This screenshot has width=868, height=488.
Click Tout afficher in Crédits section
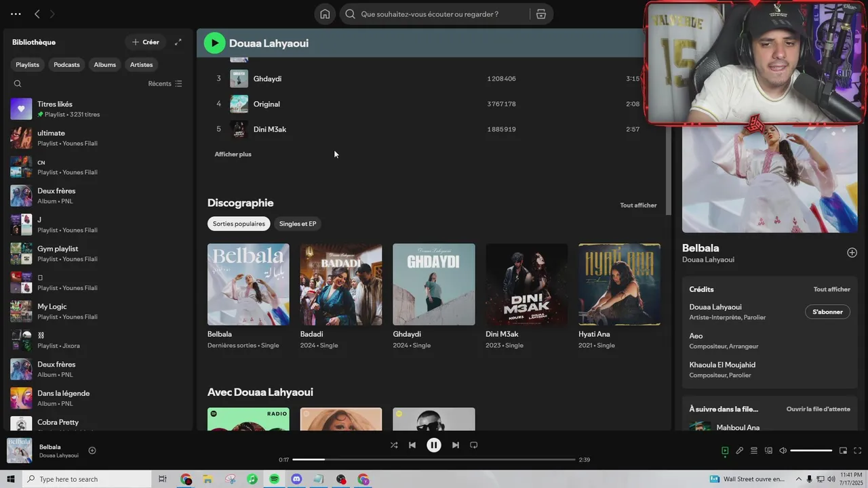[x=831, y=289]
